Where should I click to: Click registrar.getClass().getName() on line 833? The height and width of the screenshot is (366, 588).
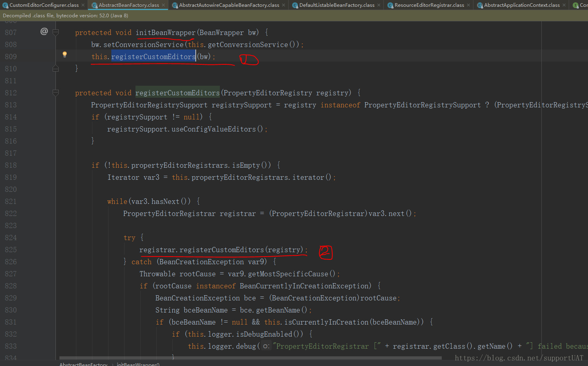[x=453, y=346]
